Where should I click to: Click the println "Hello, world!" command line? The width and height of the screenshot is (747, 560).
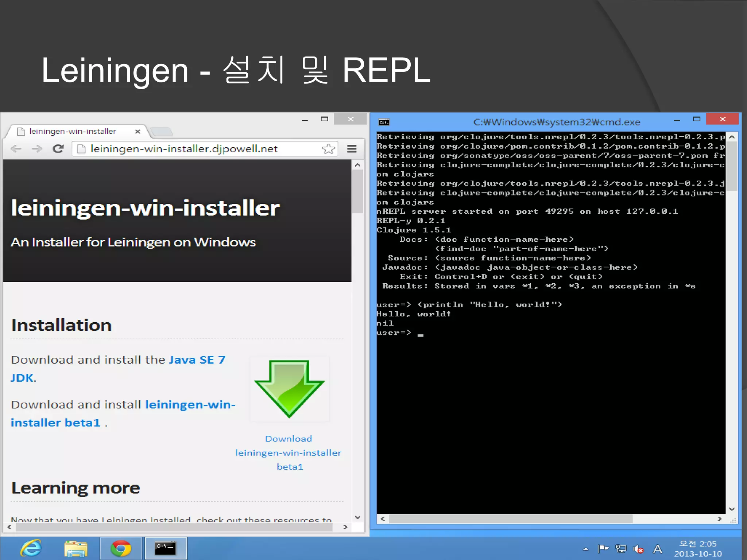pos(469,304)
